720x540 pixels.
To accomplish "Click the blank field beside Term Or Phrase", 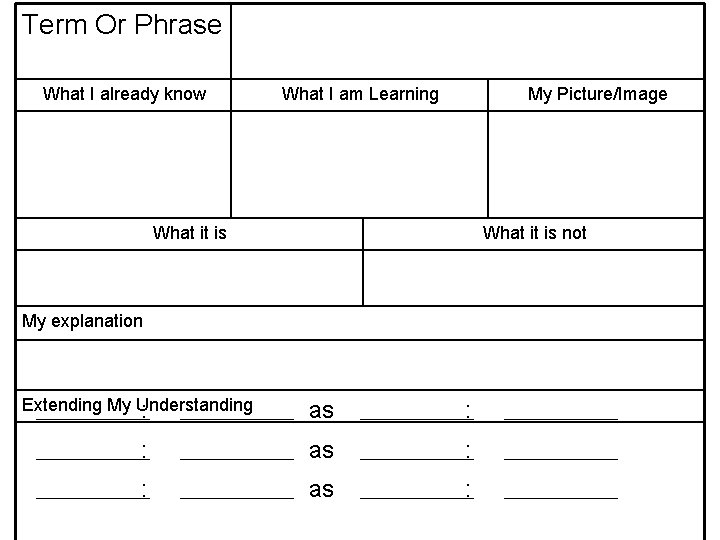I will click(x=467, y=41).
